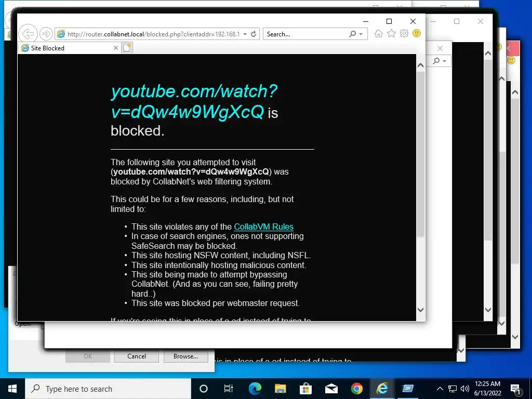Viewport: 532px width, 399px height.
Task: Click scroll down arrow of second back window
Action: point(488,310)
